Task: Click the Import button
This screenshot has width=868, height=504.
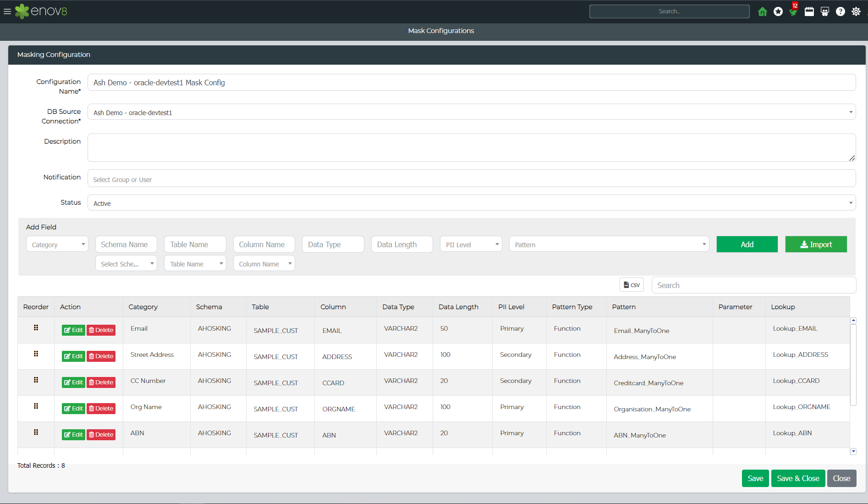Action: pyautogui.click(x=816, y=244)
